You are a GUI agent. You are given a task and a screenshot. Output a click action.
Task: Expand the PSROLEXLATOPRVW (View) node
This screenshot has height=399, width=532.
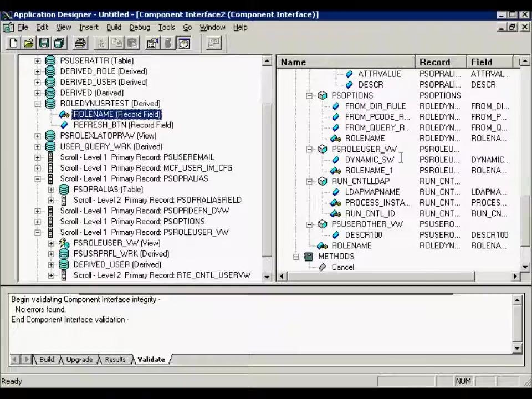38,136
